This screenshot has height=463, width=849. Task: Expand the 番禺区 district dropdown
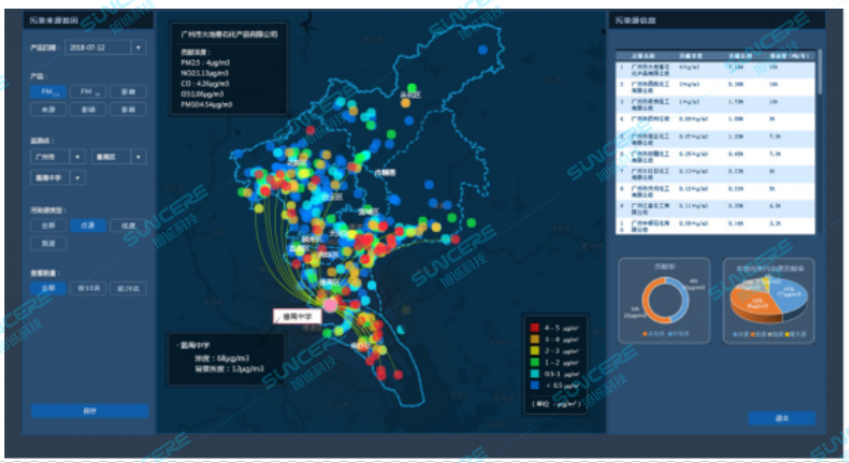138,157
